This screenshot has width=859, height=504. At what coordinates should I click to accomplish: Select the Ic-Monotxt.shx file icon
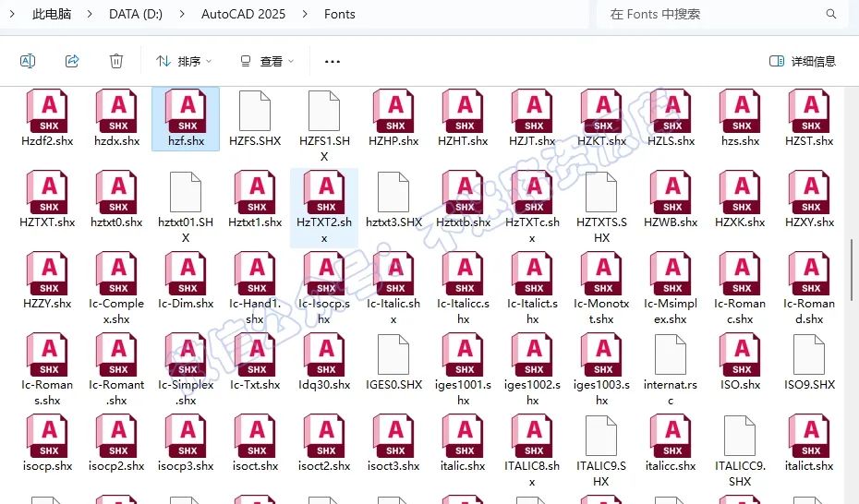pyautogui.click(x=602, y=273)
